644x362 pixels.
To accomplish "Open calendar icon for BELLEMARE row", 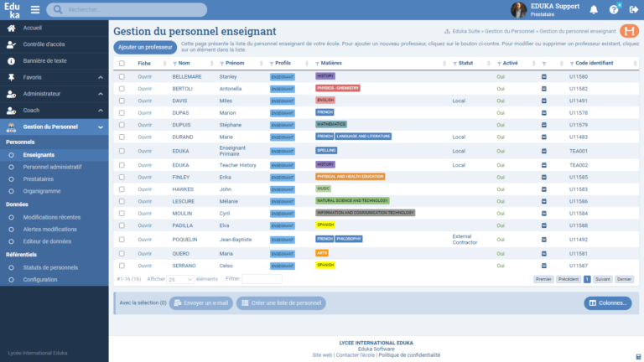I will tap(543, 77).
